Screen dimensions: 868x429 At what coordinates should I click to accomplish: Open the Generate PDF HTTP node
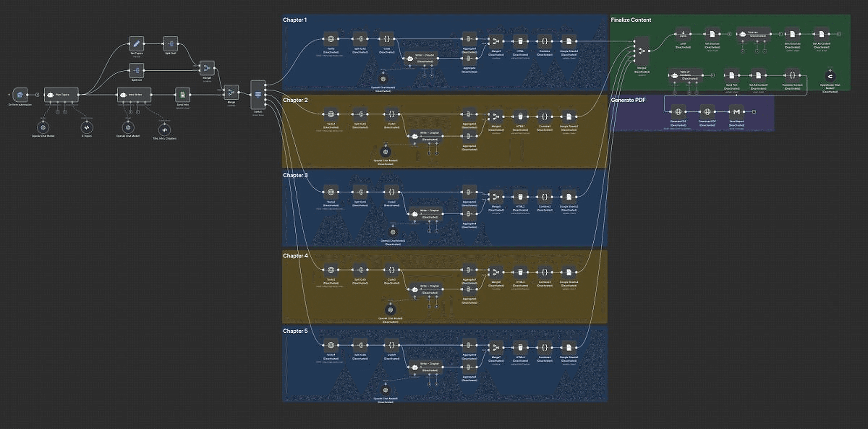(x=678, y=112)
